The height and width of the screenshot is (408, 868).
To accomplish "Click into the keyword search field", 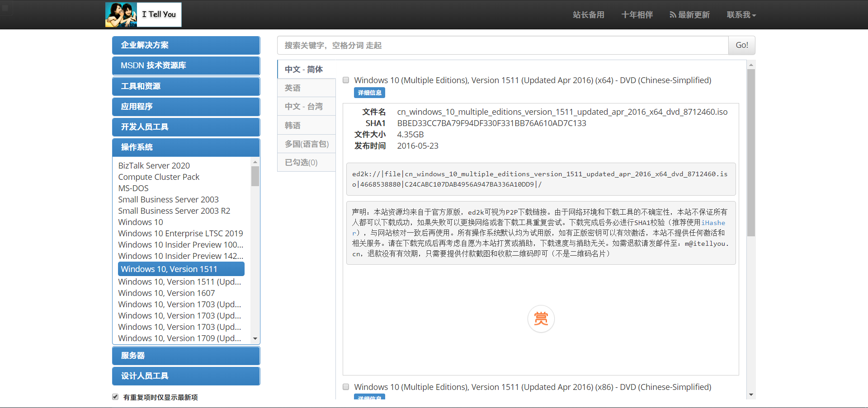I will click(x=503, y=45).
